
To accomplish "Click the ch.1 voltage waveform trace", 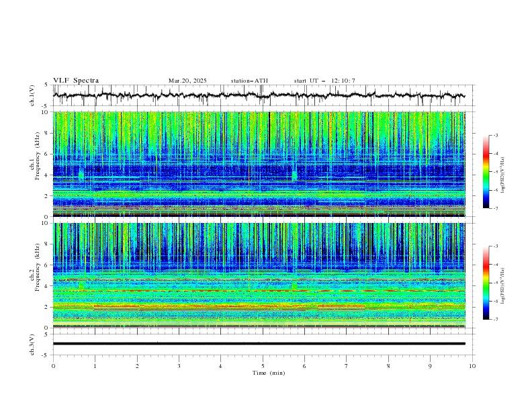I will tap(259, 95).
